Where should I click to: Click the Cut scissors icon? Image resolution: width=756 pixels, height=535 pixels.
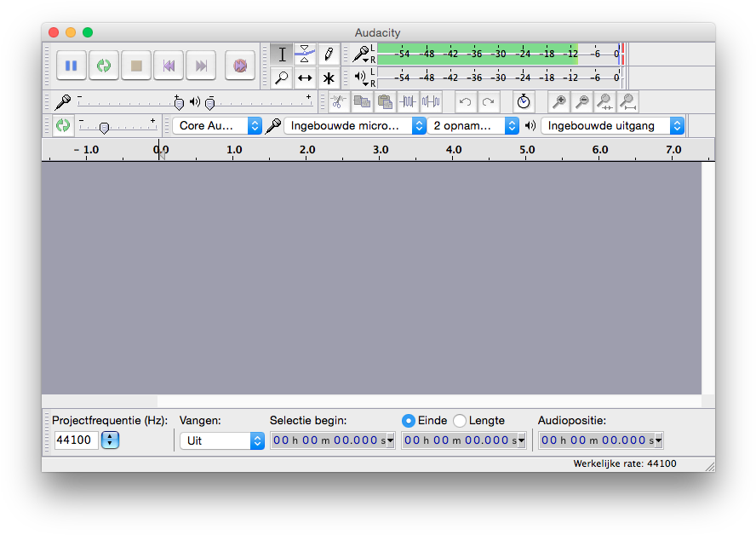338,101
